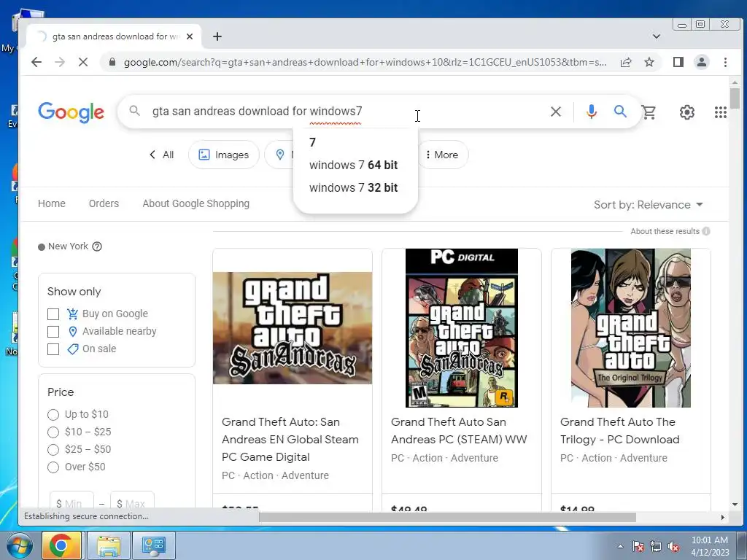Select the $10 – $25 price option
Viewport: 747px width, 560px height.
pyautogui.click(x=53, y=432)
